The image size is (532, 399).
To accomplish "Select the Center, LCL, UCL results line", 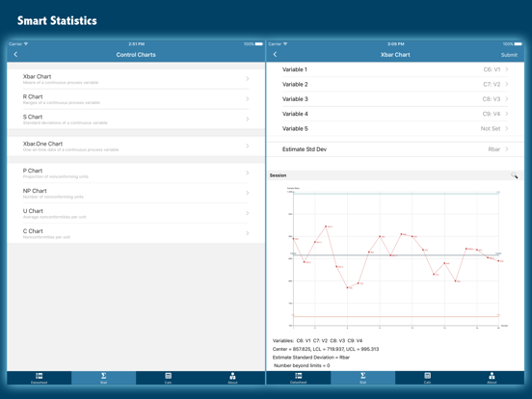I will (326, 349).
